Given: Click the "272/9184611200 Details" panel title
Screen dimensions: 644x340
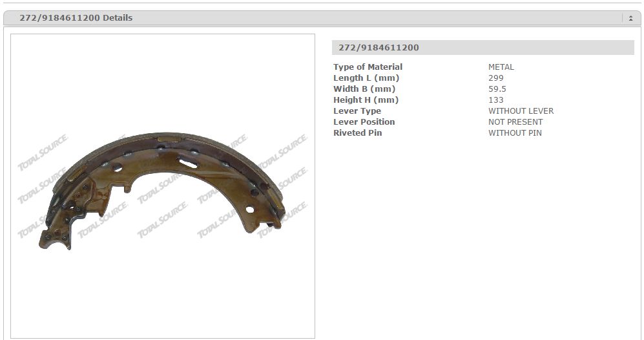Looking at the screenshot, I should tap(76, 18).
